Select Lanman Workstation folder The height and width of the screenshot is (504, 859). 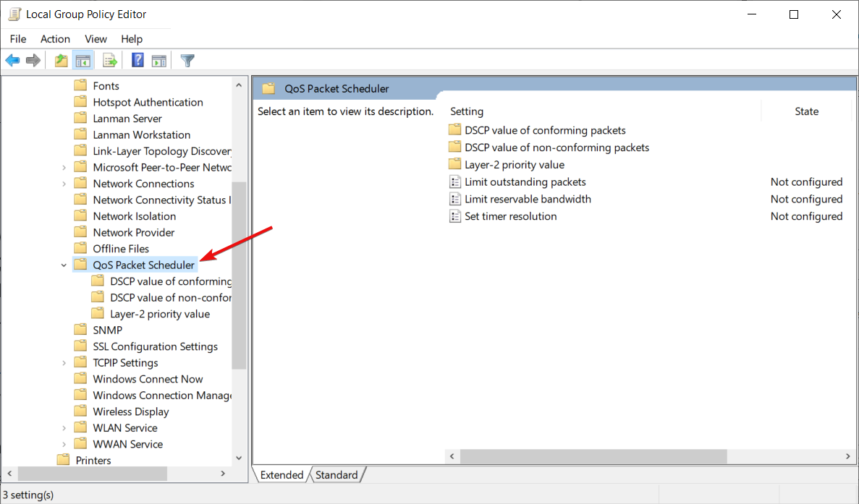pos(141,134)
